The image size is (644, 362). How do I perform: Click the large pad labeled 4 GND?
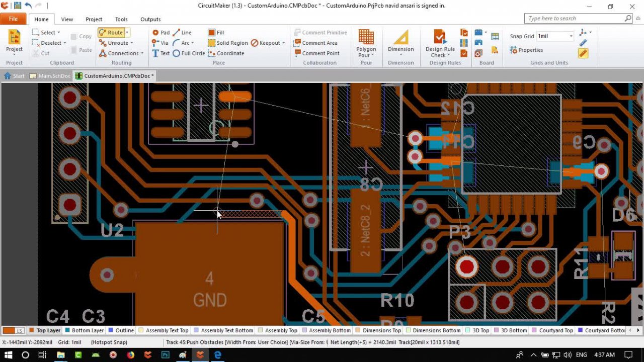click(x=210, y=273)
